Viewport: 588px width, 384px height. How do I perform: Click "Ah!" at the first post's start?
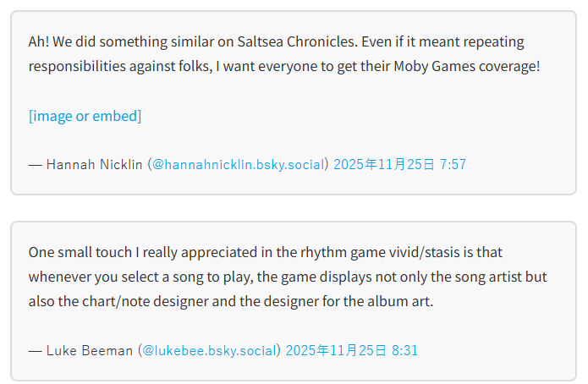(x=39, y=41)
